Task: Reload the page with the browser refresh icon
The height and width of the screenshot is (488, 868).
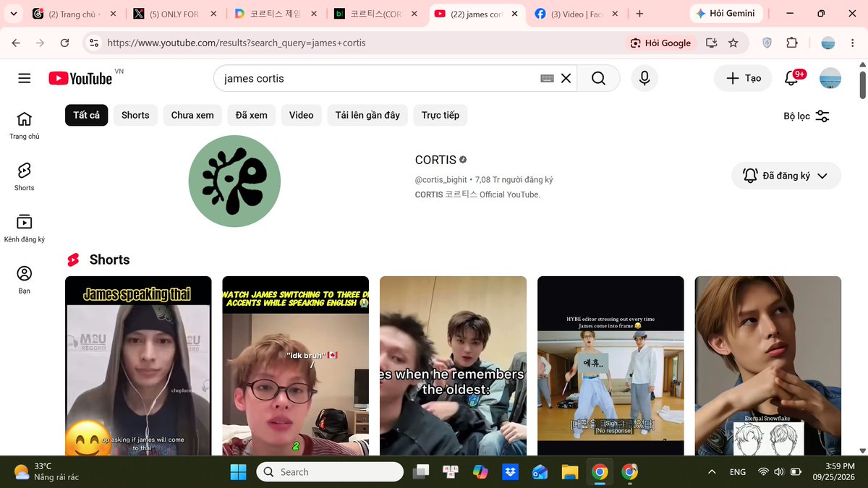Action: [x=64, y=43]
